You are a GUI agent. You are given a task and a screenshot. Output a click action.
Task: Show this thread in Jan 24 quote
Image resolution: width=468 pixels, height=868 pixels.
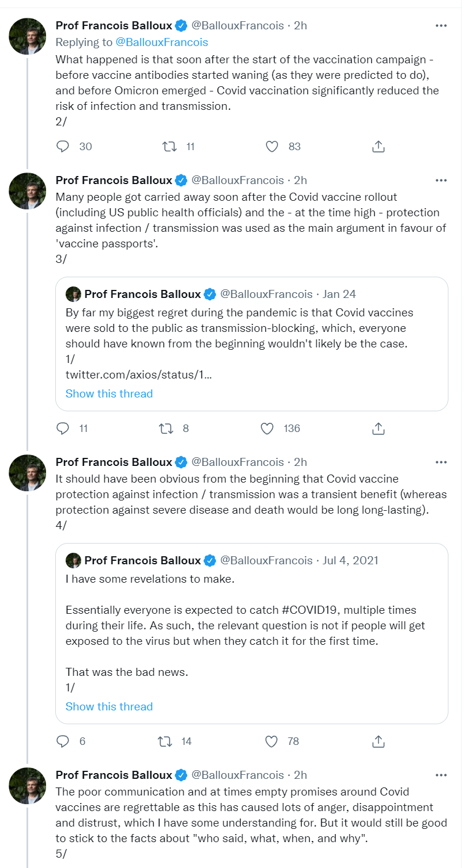tap(109, 393)
